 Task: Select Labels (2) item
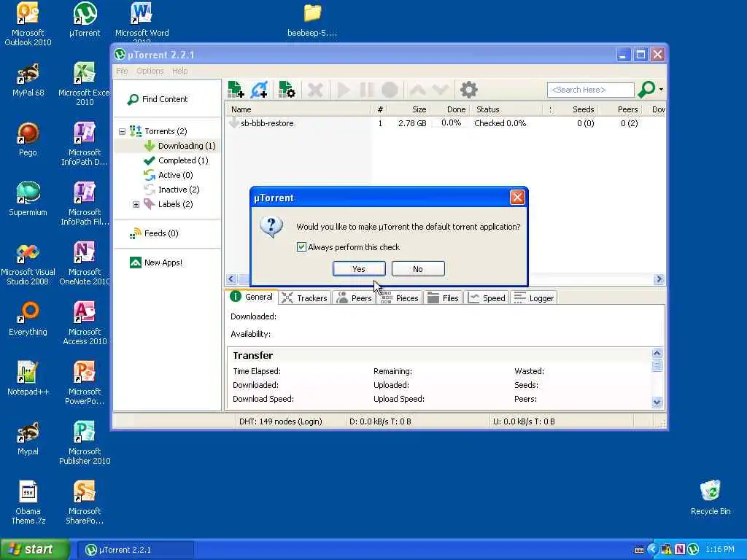click(x=169, y=204)
